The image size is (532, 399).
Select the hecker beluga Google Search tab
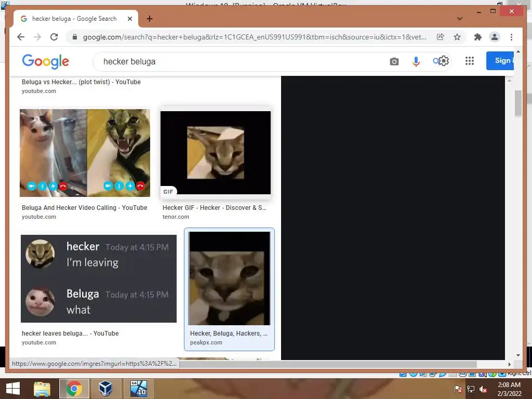tap(75, 19)
